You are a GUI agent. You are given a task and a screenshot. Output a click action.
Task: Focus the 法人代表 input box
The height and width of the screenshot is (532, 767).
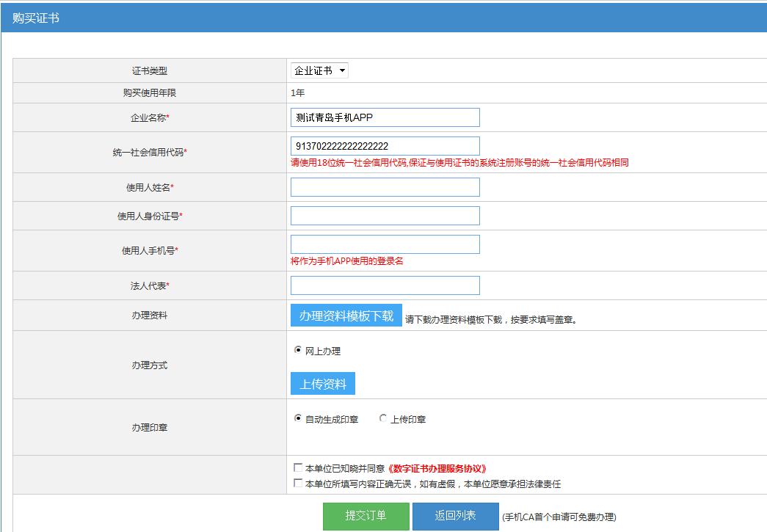[x=385, y=285]
